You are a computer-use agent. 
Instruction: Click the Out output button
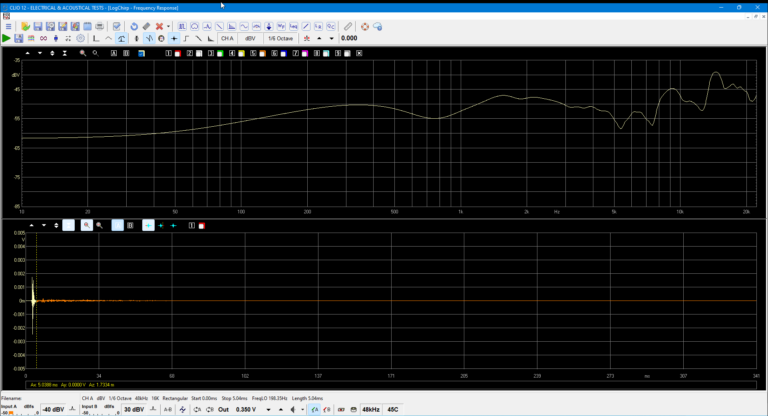click(x=222, y=409)
